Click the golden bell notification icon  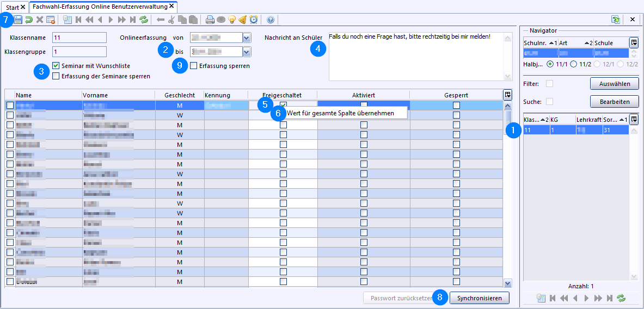(x=243, y=19)
